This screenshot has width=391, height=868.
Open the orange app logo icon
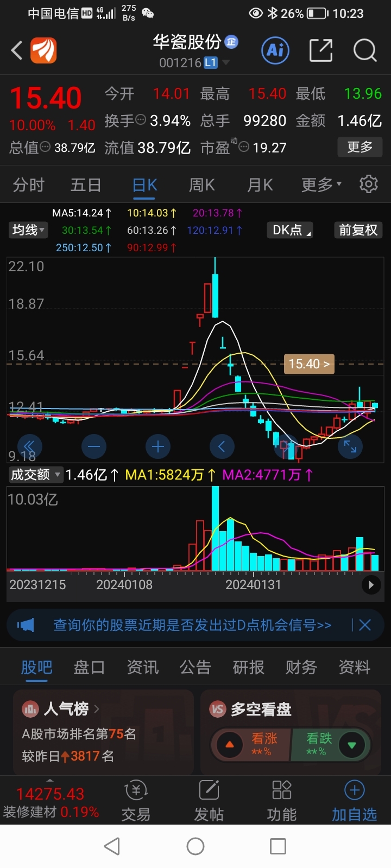pyautogui.click(x=43, y=50)
